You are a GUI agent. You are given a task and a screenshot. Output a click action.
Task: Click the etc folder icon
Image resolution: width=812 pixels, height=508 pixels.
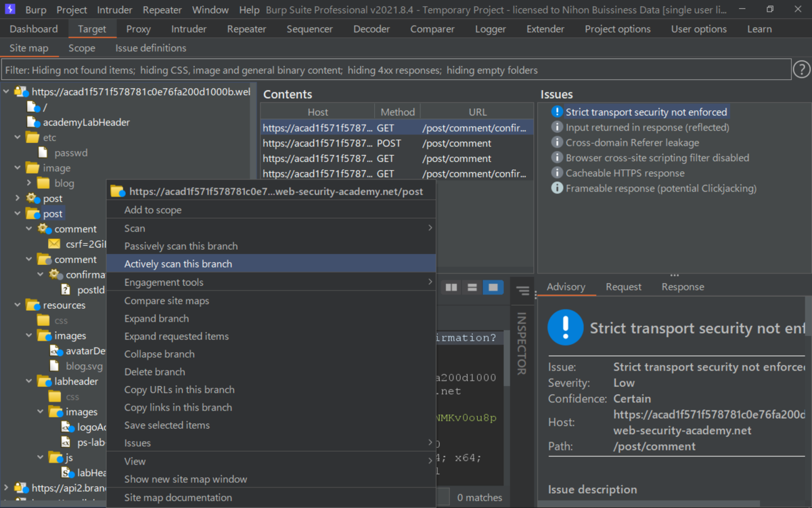pyautogui.click(x=32, y=137)
